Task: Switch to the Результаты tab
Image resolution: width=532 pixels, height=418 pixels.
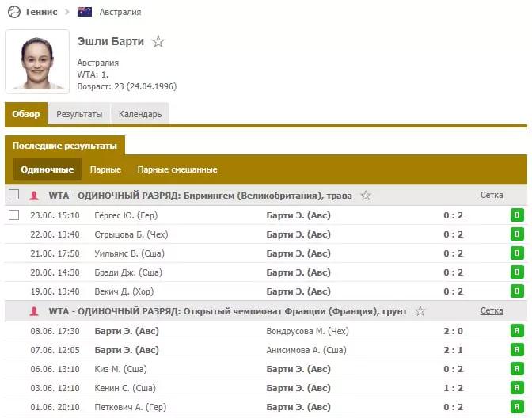Action: click(x=79, y=114)
